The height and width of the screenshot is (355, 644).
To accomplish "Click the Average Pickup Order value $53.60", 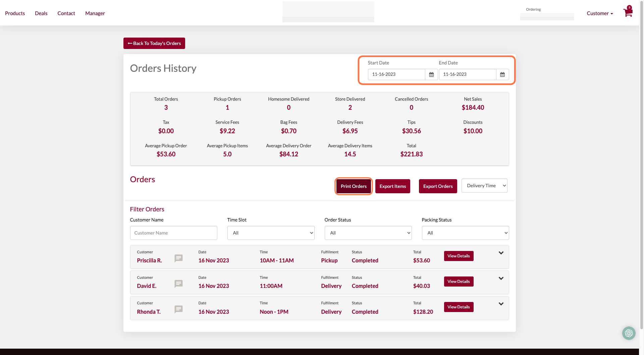I will (166, 154).
